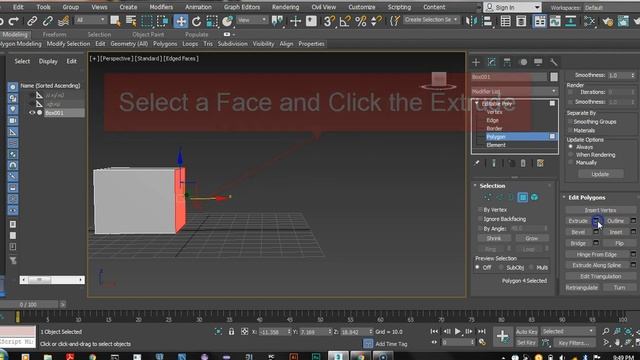Activate the Select and Move tool

180,21
